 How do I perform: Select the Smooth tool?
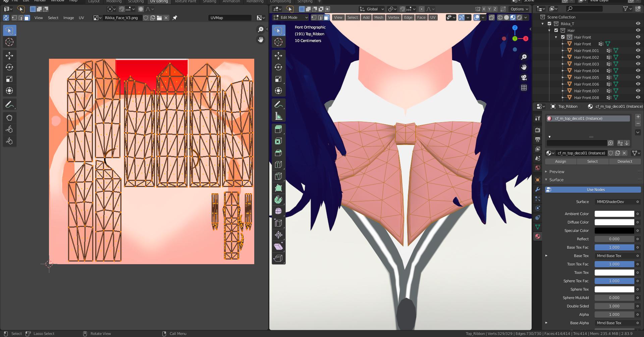tap(278, 211)
